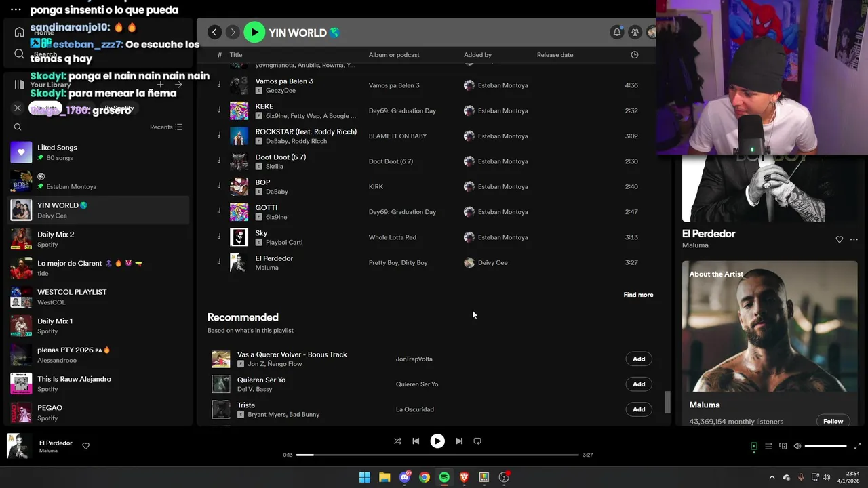Image resolution: width=868 pixels, height=488 pixels.
Task: Open the KIRK album link for BOP
Action: 376,186
